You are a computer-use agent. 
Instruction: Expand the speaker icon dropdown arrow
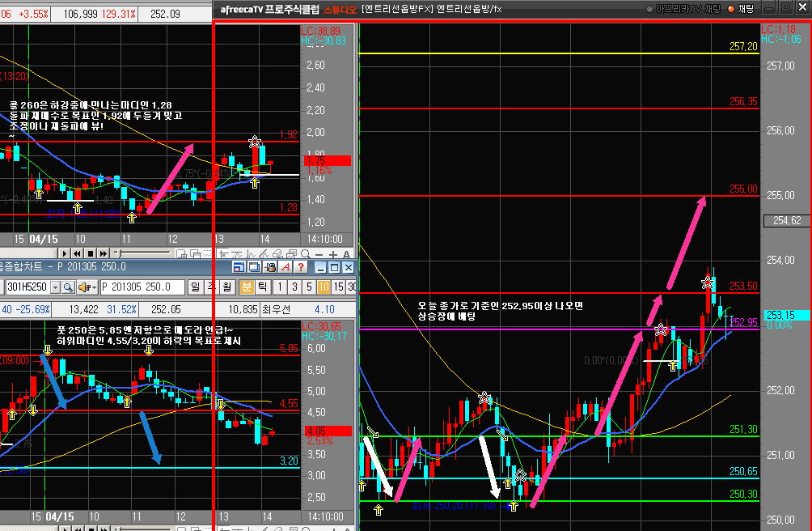[95, 287]
